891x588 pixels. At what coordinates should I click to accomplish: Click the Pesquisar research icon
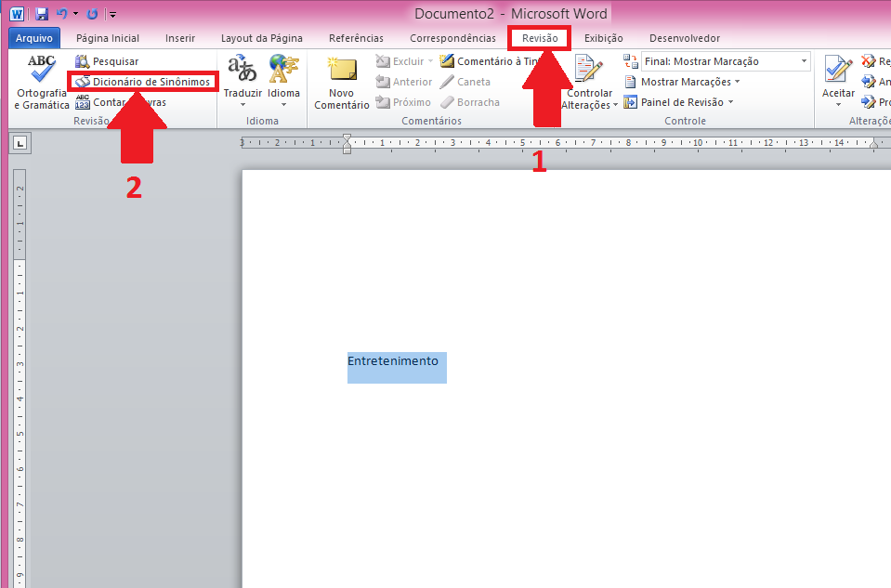[83, 61]
